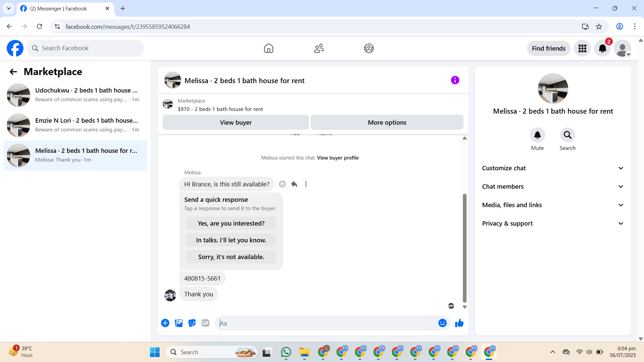Click the Facebook logo

tap(15, 48)
